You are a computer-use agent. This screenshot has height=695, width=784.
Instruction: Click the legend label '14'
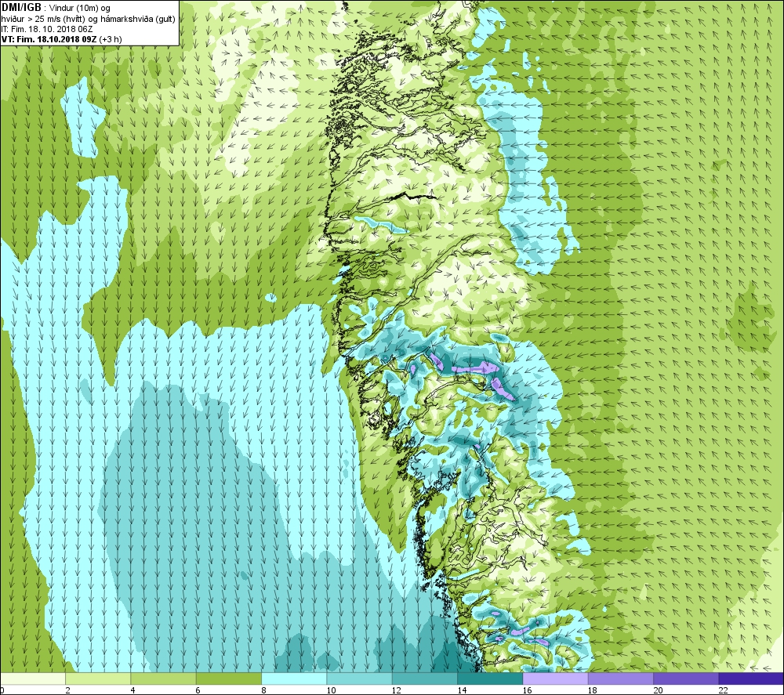[x=462, y=690]
